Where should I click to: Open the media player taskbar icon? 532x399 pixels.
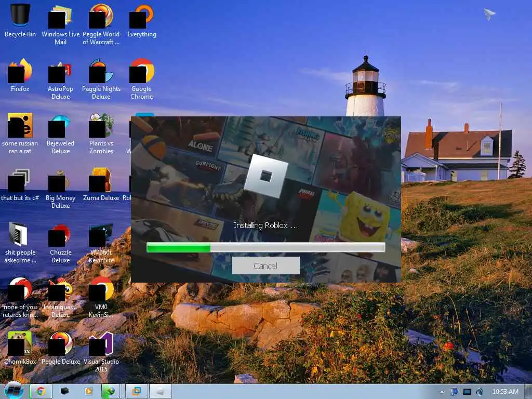click(x=88, y=391)
